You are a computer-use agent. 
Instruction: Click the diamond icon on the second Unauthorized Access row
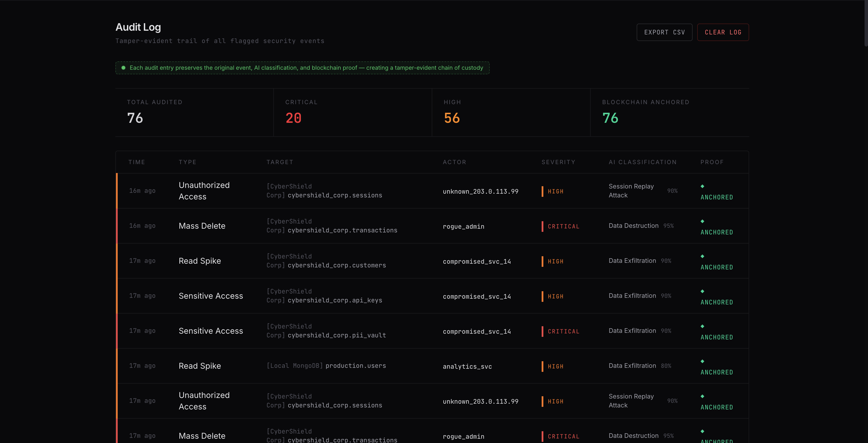point(702,397)
